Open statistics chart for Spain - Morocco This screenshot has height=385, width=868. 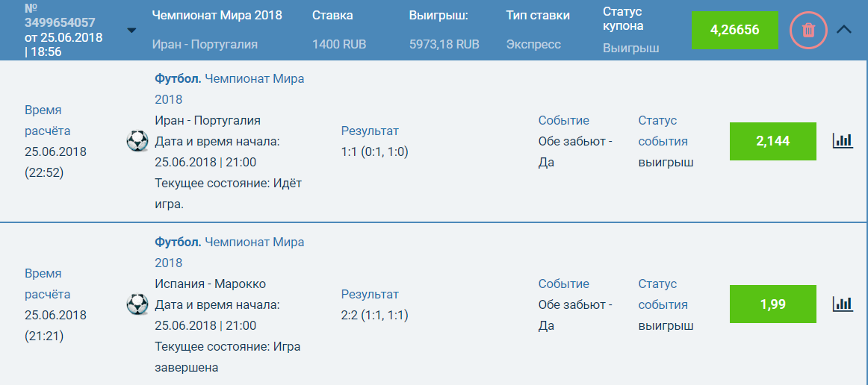tap(843, 304)
